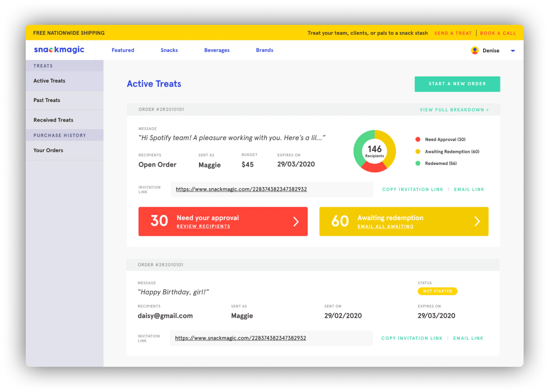This screenshot has height=392, width=548.
Task: Click the arrow on Awaiting redemption card
Action: (477, 222)
